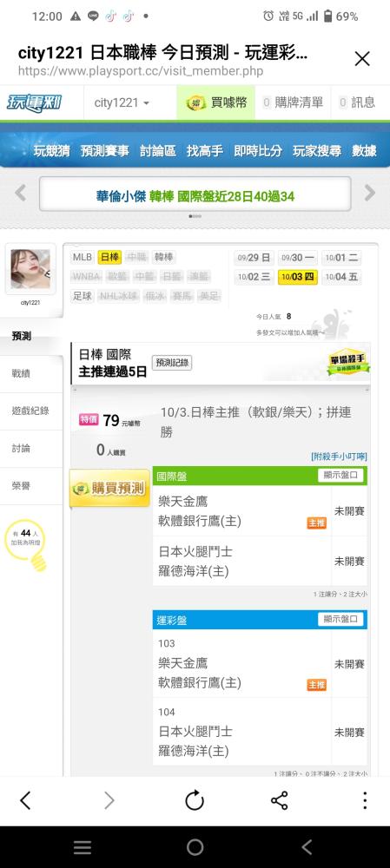
Task: Open 預測賽事 in the navigation bar
Action: click(104, 150)
